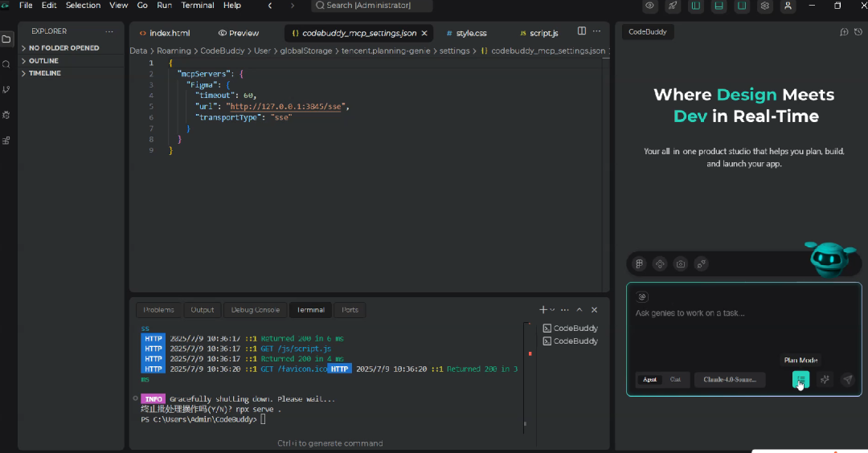Open the Claude-4.0-Sonnet model dropdown
The height and width of the screenshot is (453, 868).
730,379
